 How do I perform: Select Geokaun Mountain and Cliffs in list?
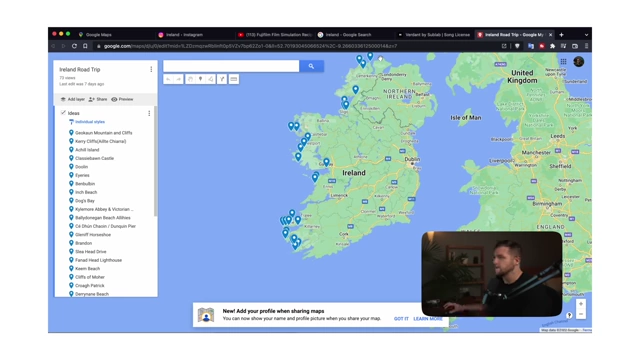[104, 133]
